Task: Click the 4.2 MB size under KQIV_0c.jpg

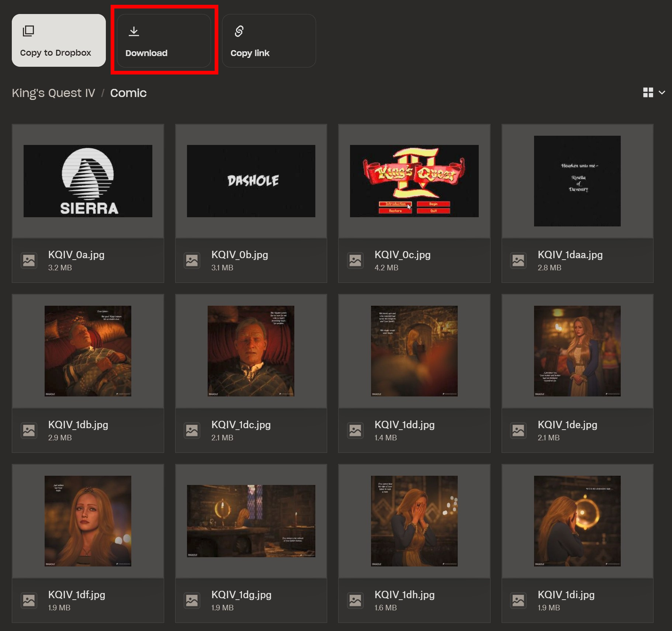Action: coord(387,268)
